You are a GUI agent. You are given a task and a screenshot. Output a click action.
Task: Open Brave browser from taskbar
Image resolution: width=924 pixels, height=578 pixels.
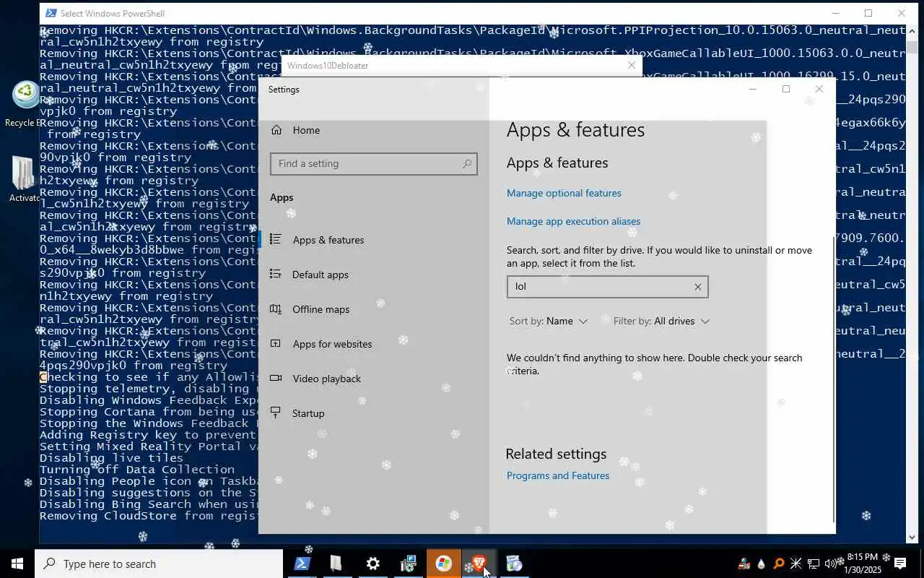tap(478, 564)
